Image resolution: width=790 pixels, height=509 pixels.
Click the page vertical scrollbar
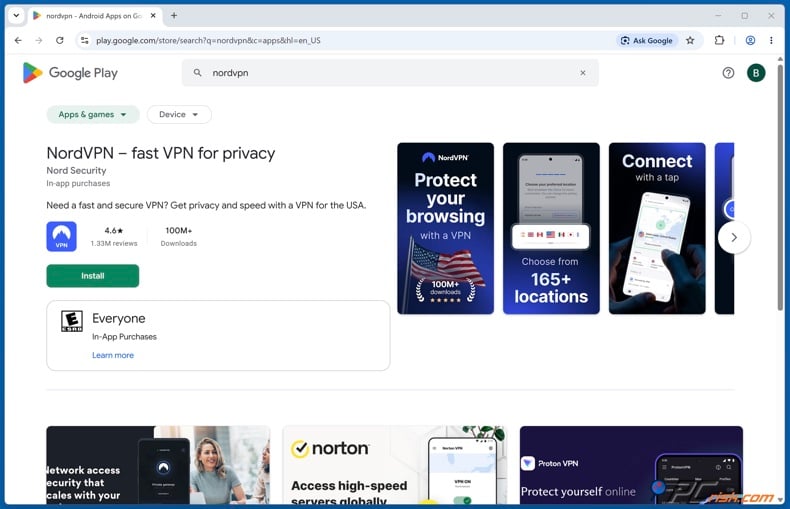(780, 186)
